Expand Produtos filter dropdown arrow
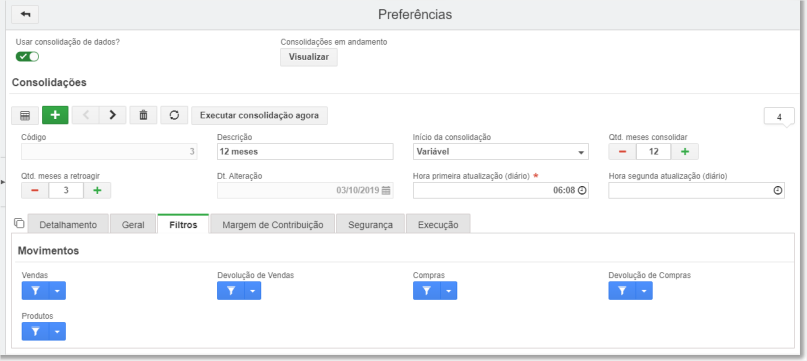807x361 pixels. coord(57,332)
